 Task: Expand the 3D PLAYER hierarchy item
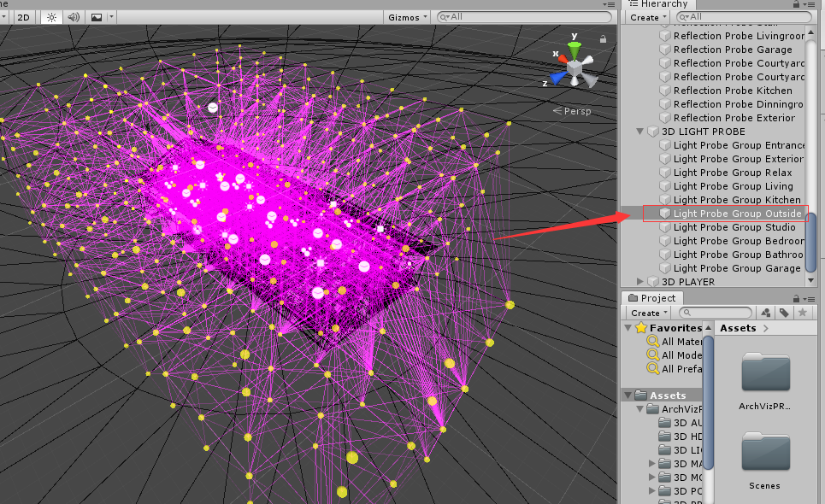pyautogui.click(x=639, y=281)
